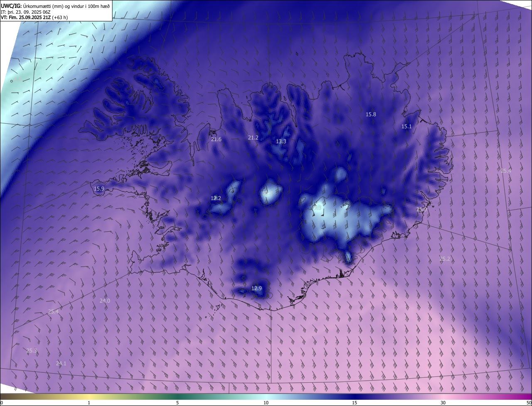Viewport: 532px width, 406px height.
Task: Click the legend tick label 1
Action: pyautogui.click(x=89, y=403)
